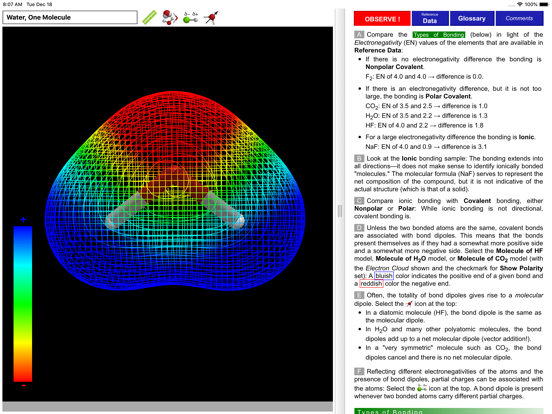Tap the plus sign atop the color scale
This screenshot has height=414, width=552.
(23, 220)
